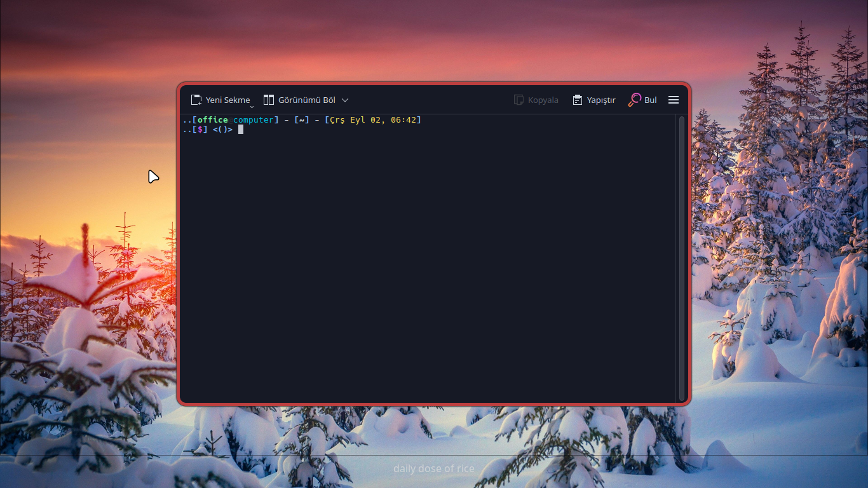Viewport: 868px width, 488px height.
Task: Open the Görünümü Böl menu
Action: (x=306, y=100)
